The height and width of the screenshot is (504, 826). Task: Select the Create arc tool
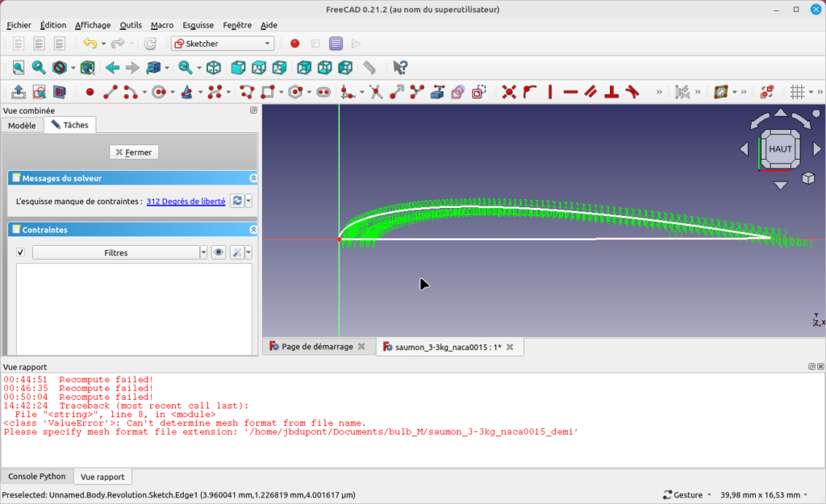point(130,92)
